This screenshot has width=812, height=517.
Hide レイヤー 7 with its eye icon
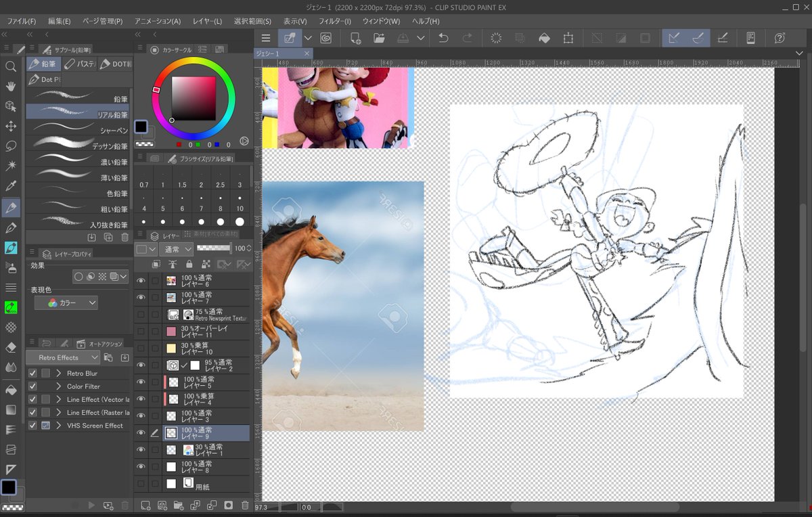(x=141, y=298)
